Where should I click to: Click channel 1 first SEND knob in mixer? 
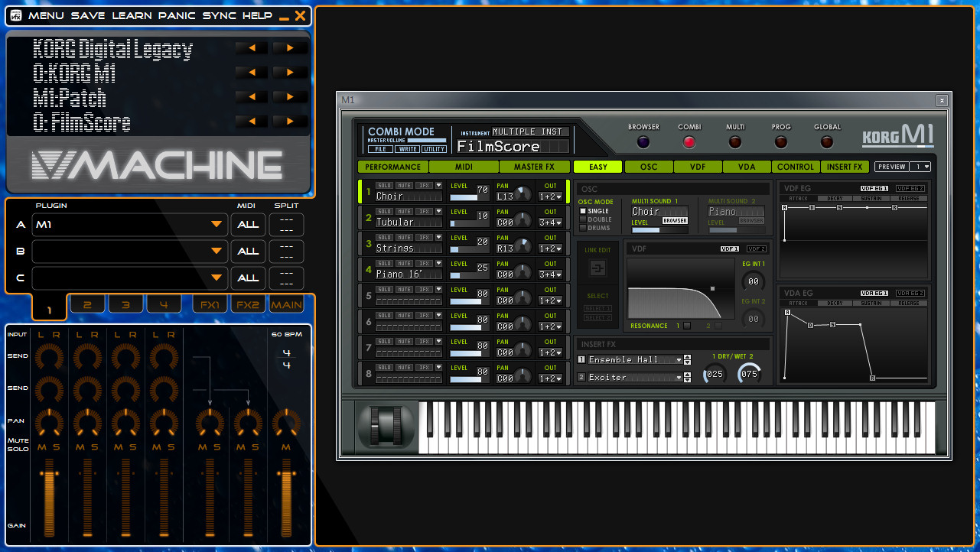click(48, 357)
